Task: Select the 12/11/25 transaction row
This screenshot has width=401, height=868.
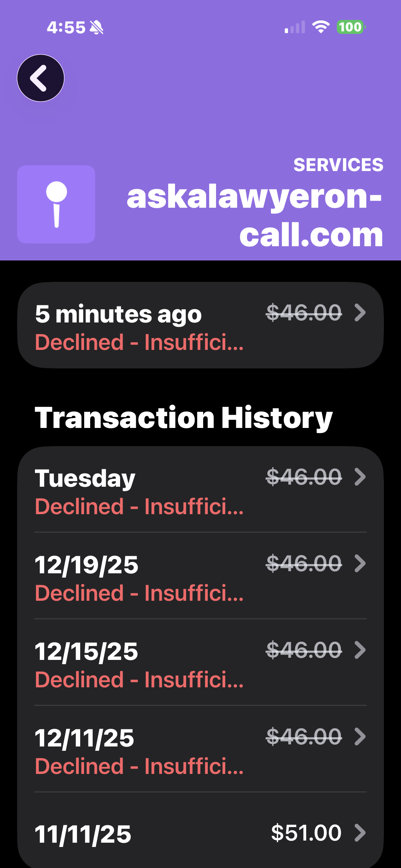Action: (139, 751)
